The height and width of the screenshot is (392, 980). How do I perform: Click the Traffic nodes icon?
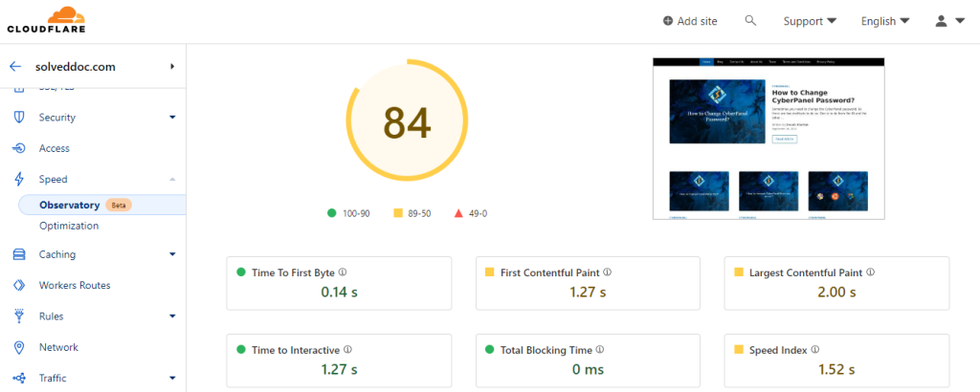[x=19, y=379]
